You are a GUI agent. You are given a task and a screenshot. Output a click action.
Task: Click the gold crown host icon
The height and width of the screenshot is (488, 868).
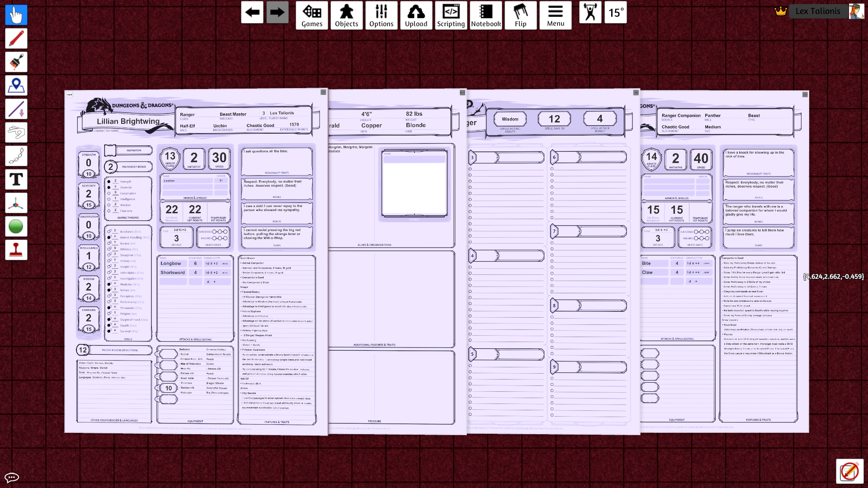point(781,11)
